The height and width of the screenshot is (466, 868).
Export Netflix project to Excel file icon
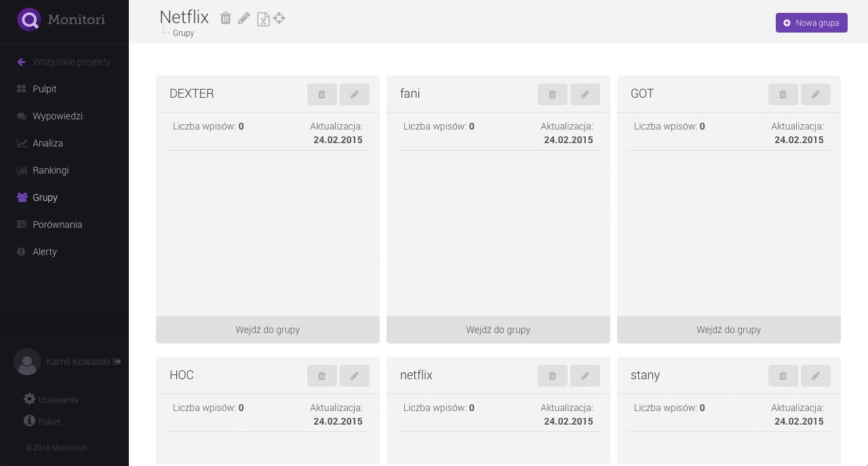pos(263,19)
